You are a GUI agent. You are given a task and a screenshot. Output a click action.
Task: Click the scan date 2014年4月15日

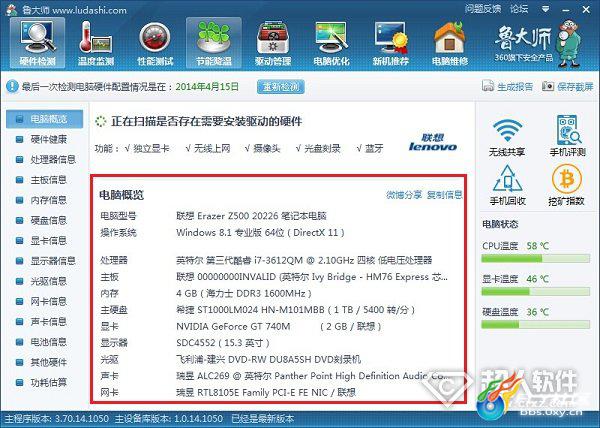tap(207, 87)
